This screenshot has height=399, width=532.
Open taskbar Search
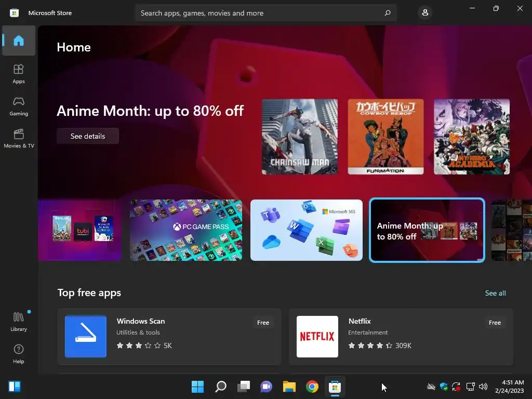click(x=220, y=387)
